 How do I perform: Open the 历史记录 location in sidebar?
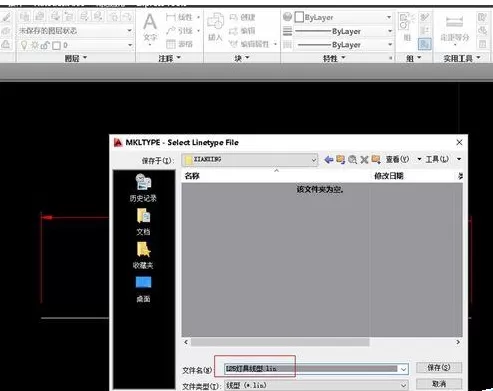pos(143,188)
